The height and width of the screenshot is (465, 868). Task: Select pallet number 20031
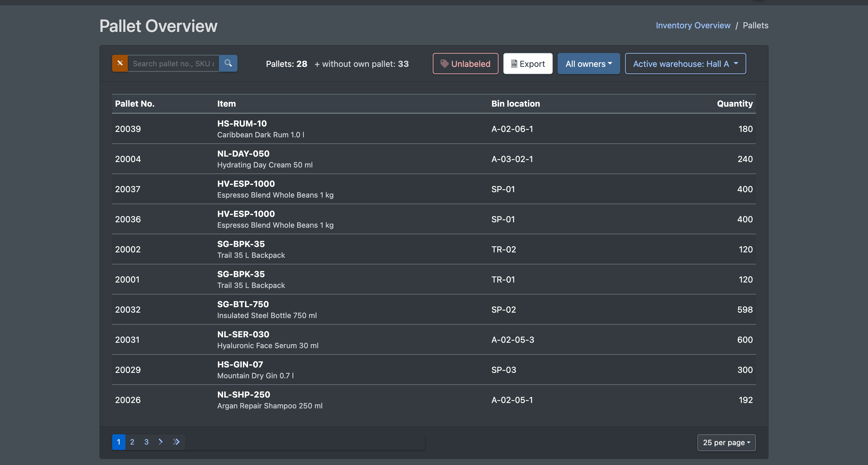click(x=127, y=340)
